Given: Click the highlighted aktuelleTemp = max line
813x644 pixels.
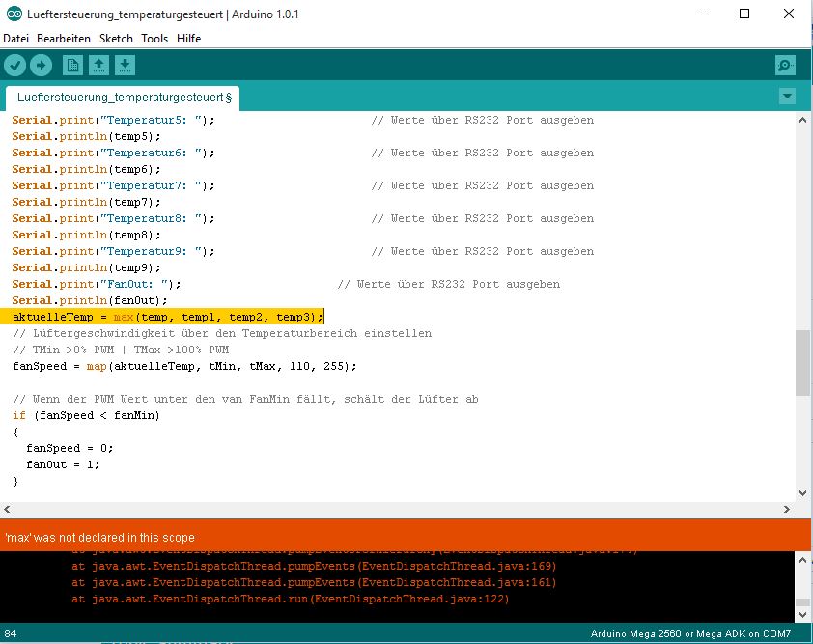Looking at the screenshot, I should click(x=167, y=317).
